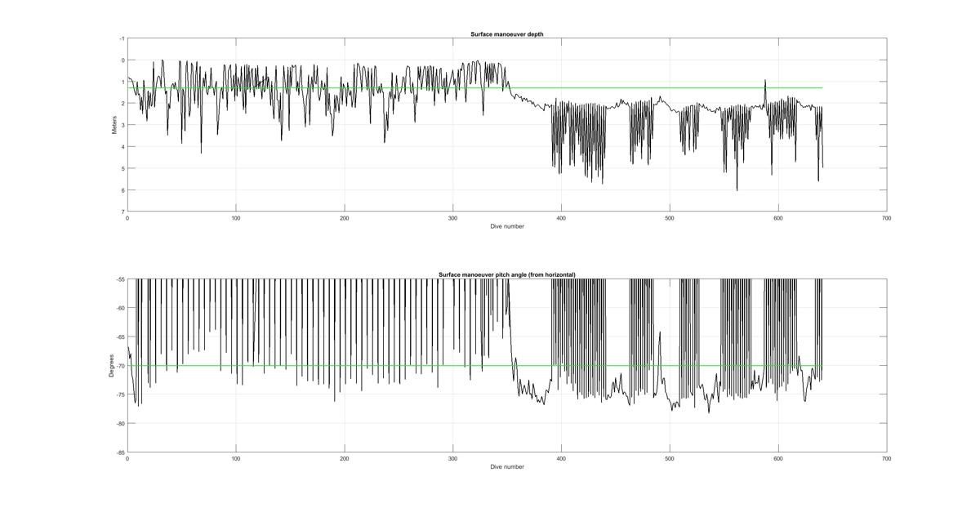Select the '5' tick on depth y-axis
The image size is (980, 508).
point(122,168)
